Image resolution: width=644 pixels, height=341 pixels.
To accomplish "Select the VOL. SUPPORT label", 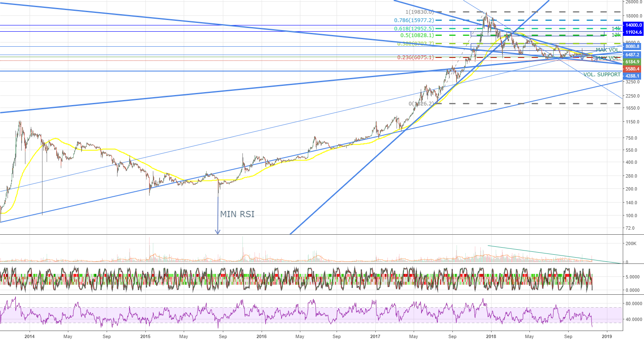I will click(602, 75).
